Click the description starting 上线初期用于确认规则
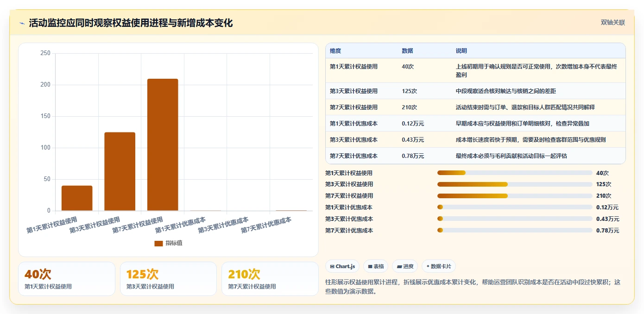The height and width of the screenshot is (314, 644). click(x=537, y=70)
